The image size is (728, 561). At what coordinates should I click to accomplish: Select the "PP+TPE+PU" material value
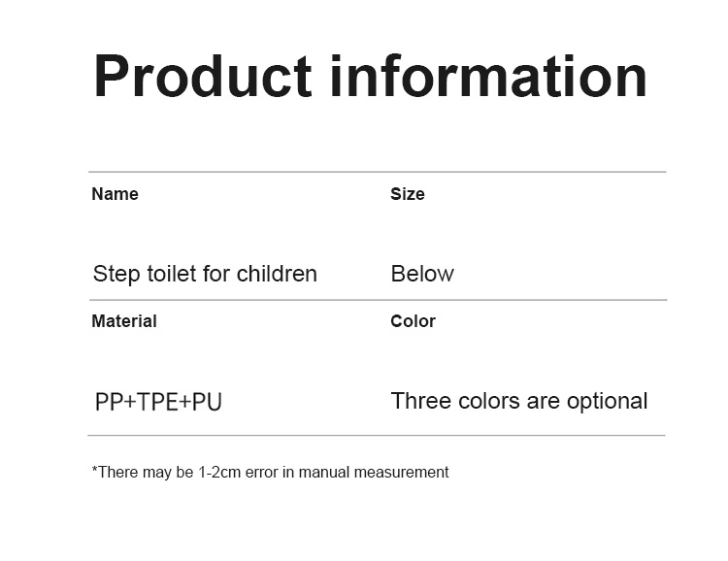(x=158, y=402)
